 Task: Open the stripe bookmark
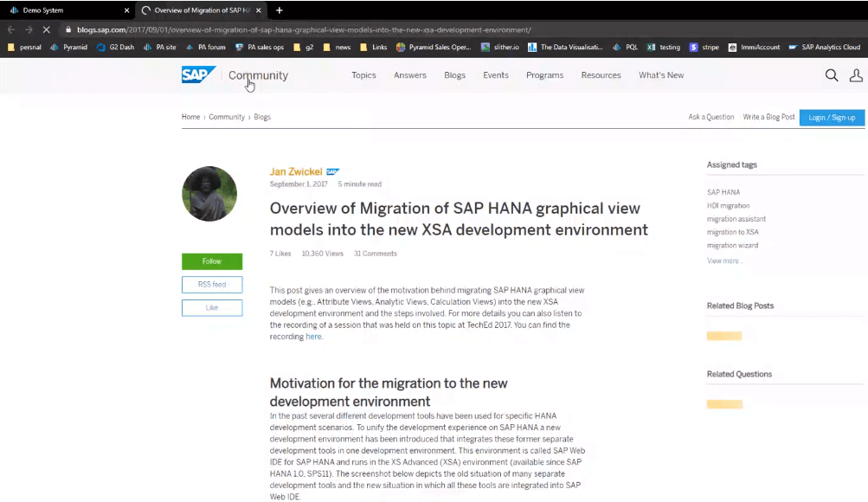click(704, 47)
